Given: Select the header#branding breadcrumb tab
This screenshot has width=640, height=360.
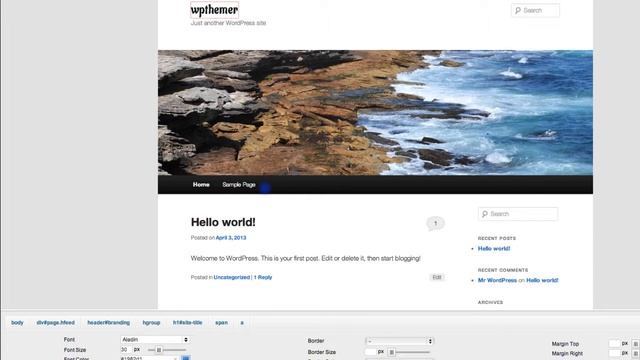Looking at the screenshot, I should pos(109,322).
